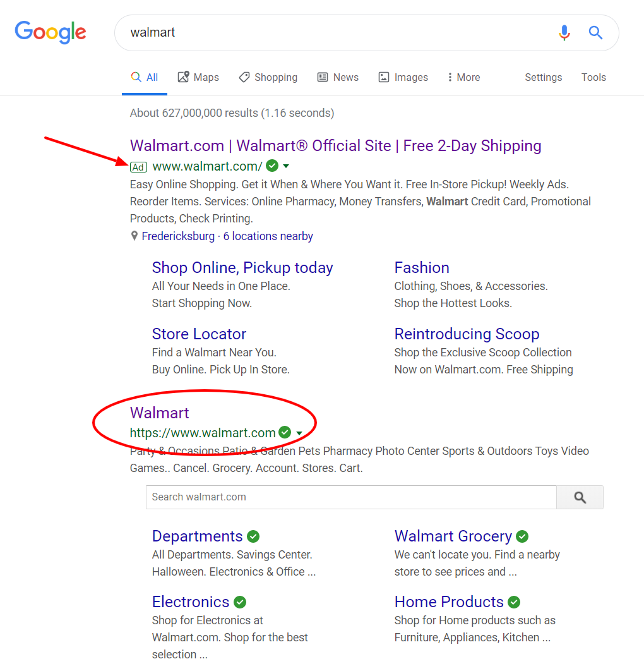
Task: Open search Tools
Action: click(593, 78)
